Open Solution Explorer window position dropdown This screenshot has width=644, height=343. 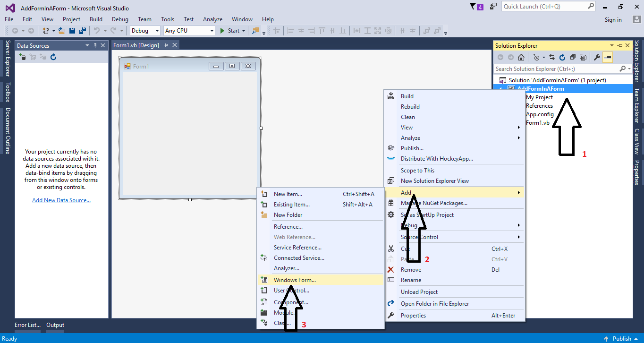(x=612, y=45)
